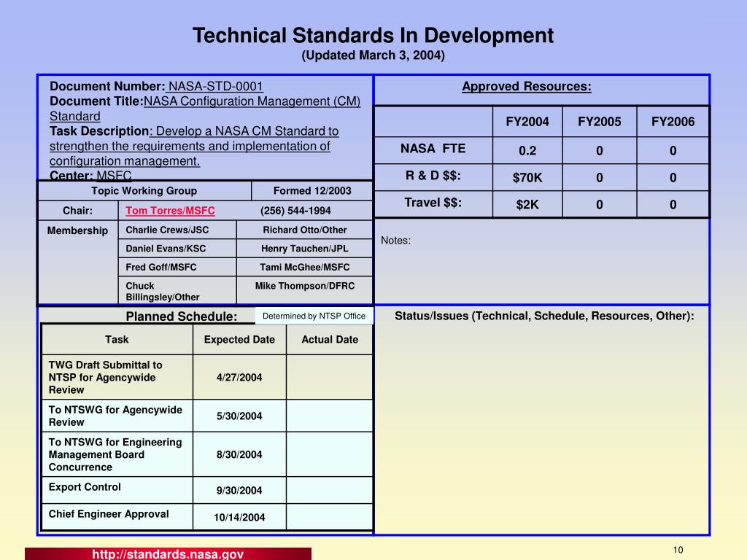The image size is (747, 560).
Task: Click the 'Actual Date' column header
Action: coord(330,340)
